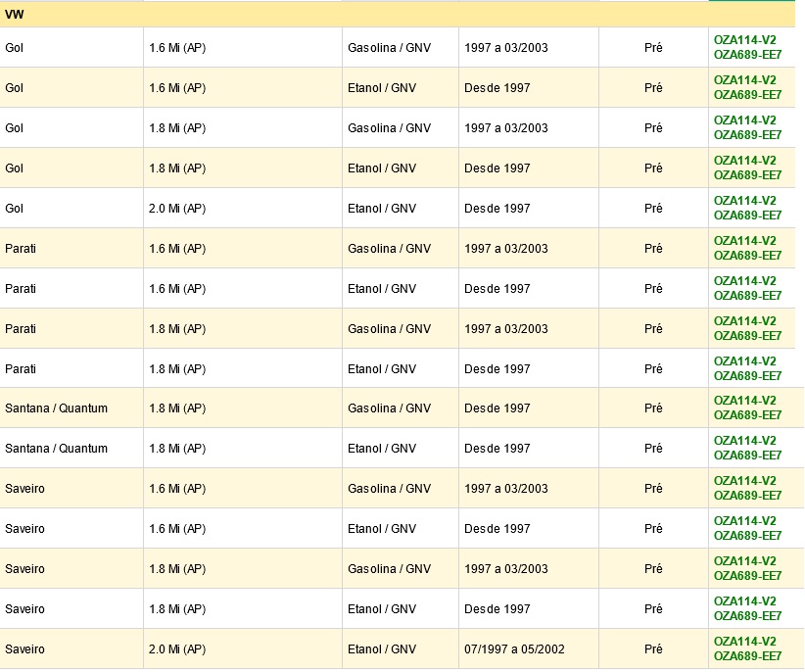
Task: Open OZA689-EE7 link in Saveiro 2.0 Etanol row
Action: (x=747, y=656)
